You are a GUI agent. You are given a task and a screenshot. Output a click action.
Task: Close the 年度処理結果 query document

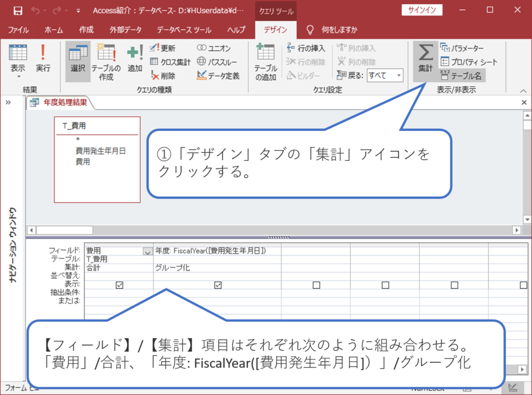coord(524,102)
